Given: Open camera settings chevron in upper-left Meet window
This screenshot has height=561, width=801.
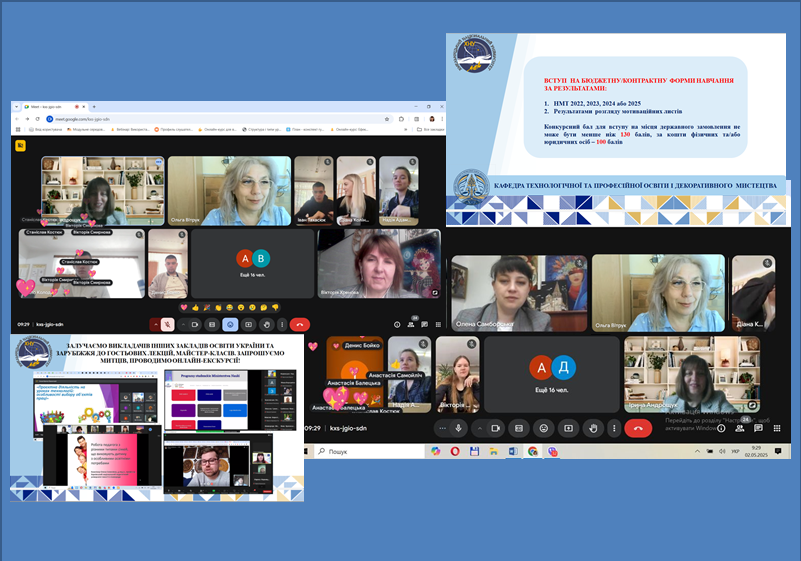Looking at the screenshot, I should pos(183,324).
